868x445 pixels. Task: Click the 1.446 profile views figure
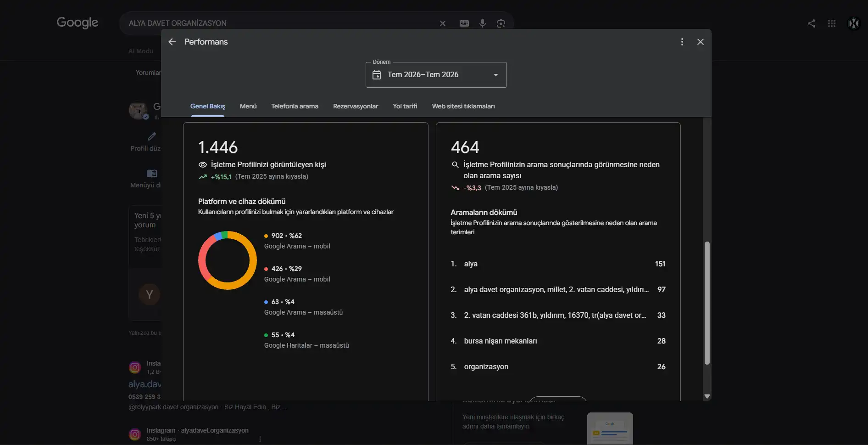(x=218, y=147)
